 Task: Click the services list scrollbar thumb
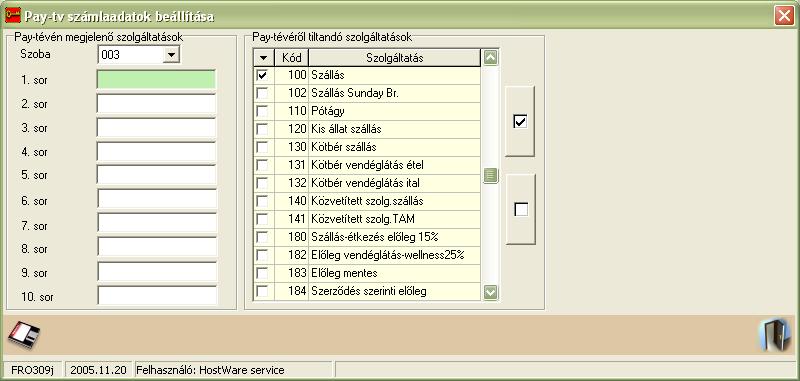coord(490,175)
